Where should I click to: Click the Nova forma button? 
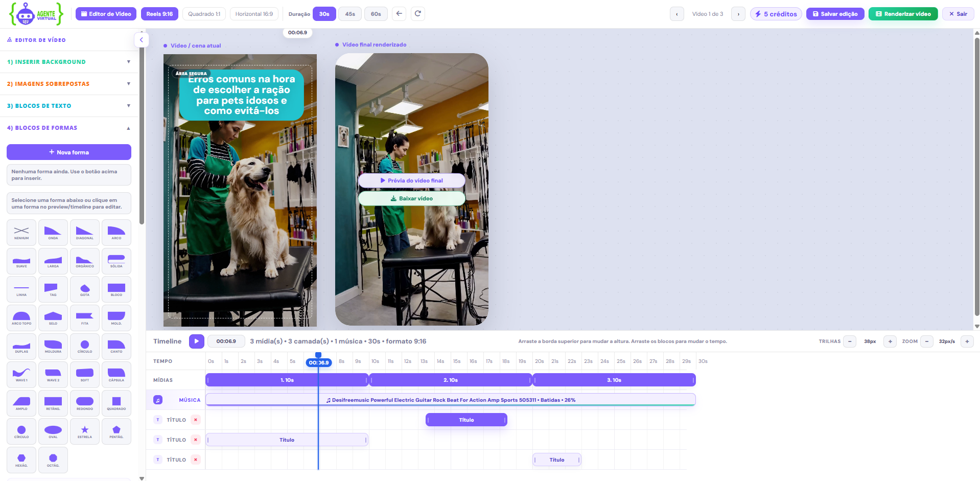tap(69, 152)
